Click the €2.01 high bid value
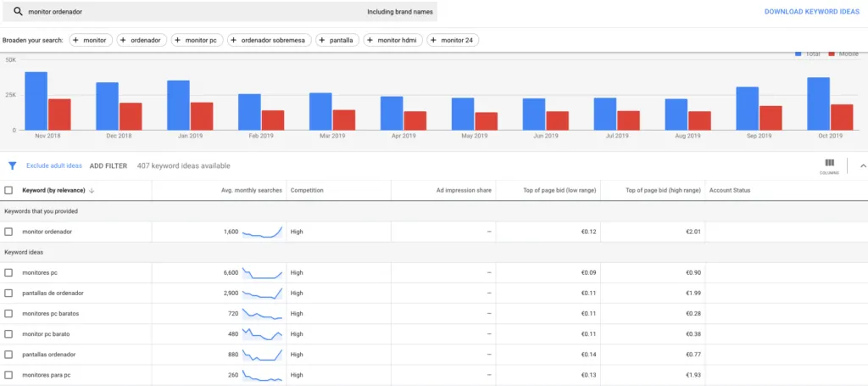 (693, 232)
